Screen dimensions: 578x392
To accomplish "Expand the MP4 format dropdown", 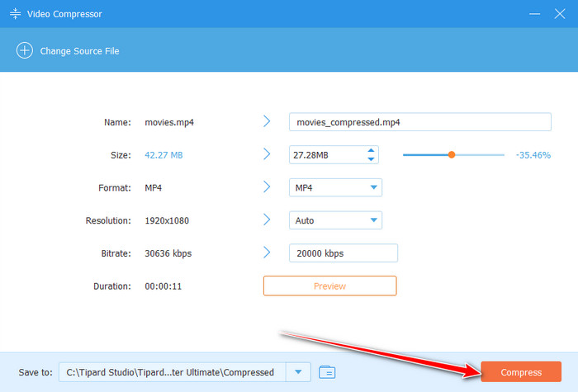I will pyautogui.click(x=373, y=188).
